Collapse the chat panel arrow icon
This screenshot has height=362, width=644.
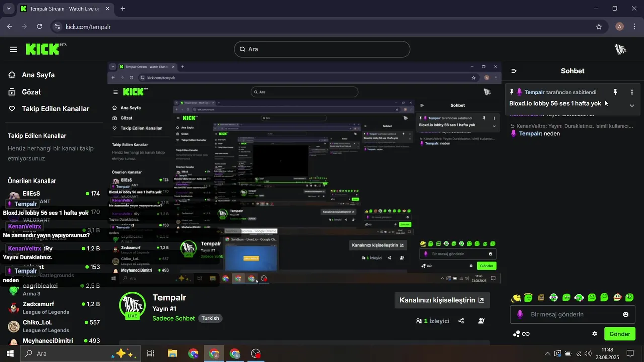coord(514,71)
